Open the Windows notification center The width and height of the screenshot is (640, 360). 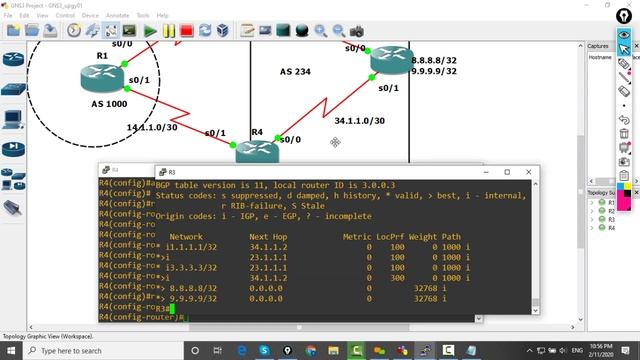click(625, 351)
